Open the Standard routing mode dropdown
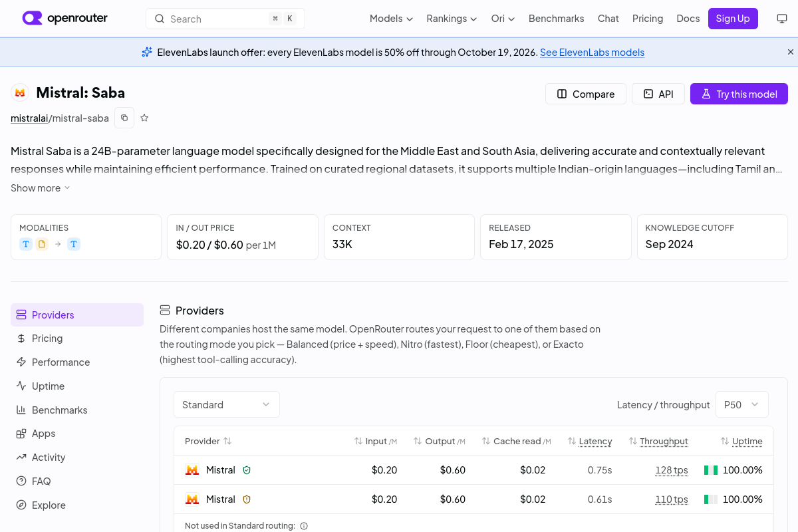This screenshot has height=532, width=798. (x=227, y=404)
